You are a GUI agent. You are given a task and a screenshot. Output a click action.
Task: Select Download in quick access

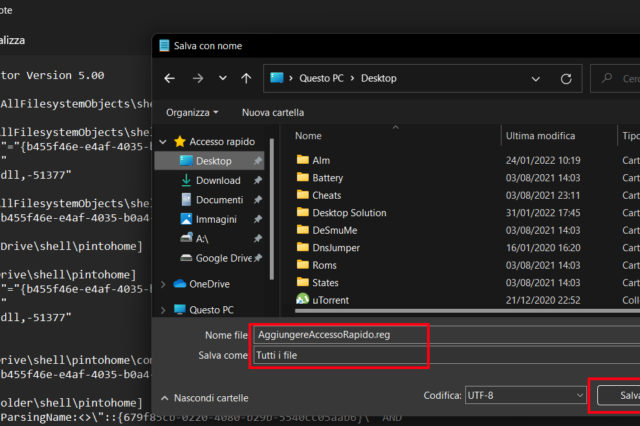[217, 180]
